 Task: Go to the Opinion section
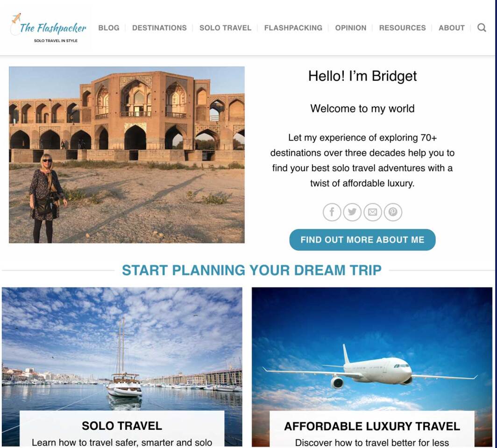[350, 28]
